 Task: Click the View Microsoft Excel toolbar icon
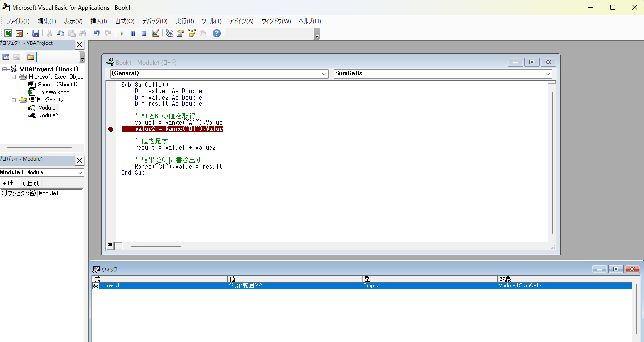tap(8, 33)
